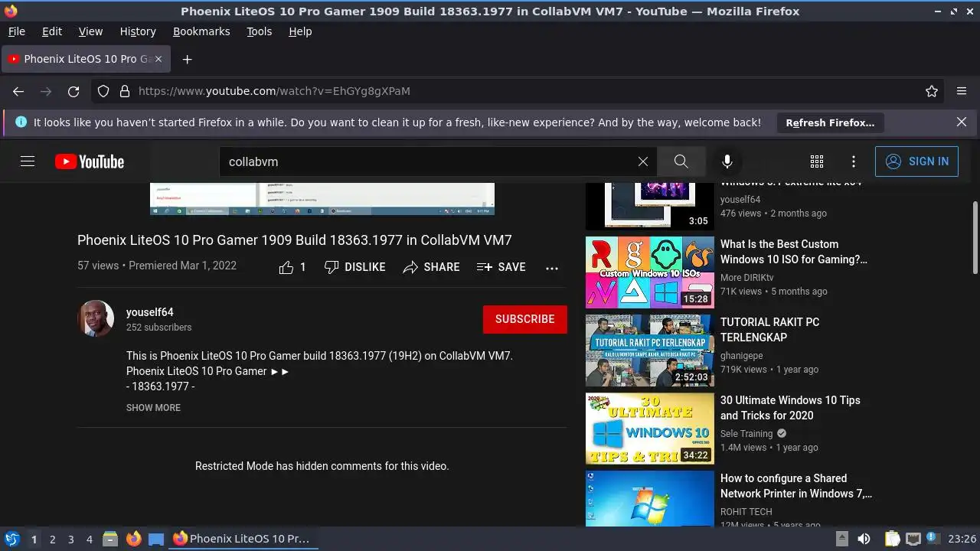Open the File menu
This screenshot has width=980, height=551.
pyautogui.click(x=16, y=31)
